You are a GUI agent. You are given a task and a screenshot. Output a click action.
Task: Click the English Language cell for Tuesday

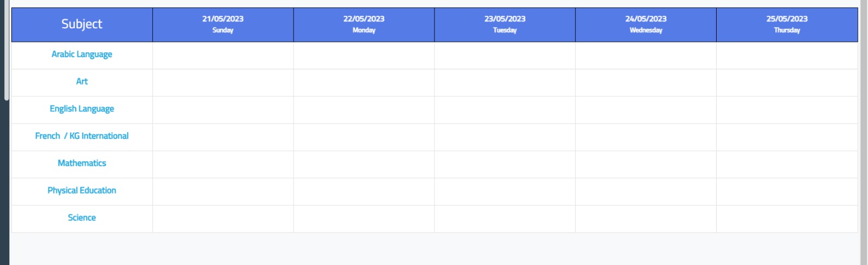505,110
